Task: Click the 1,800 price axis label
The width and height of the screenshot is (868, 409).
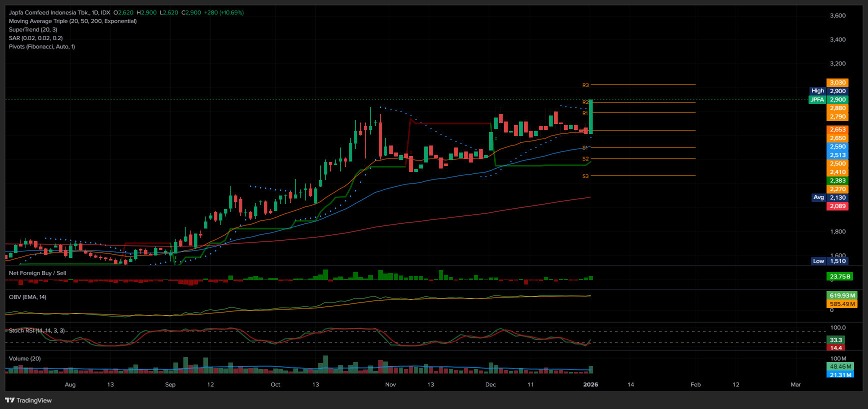Action: click(838, 231)
